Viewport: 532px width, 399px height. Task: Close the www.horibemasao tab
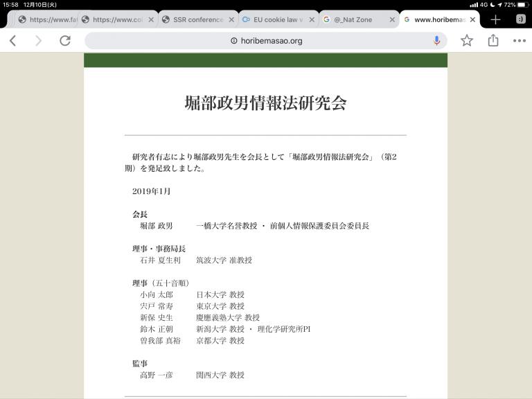click(472, 19)
